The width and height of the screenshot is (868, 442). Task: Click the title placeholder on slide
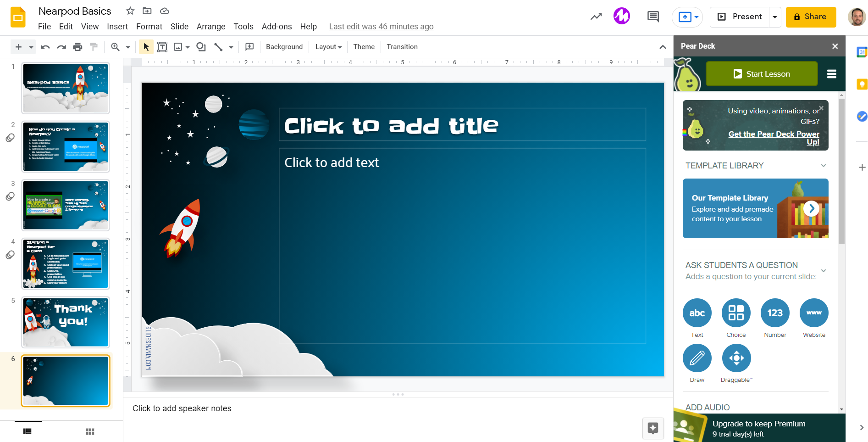click(462, 124)
